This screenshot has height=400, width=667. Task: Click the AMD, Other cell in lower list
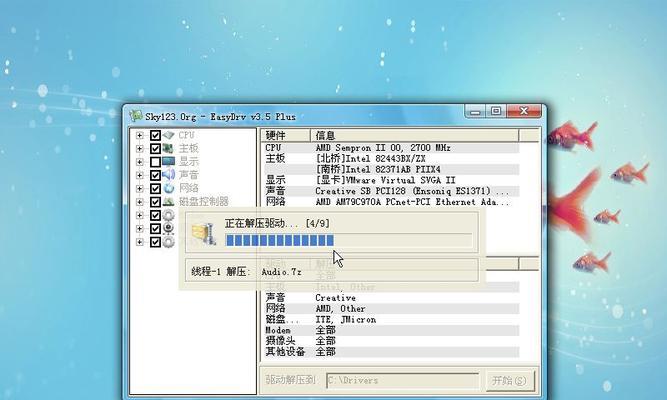[340, 309]
